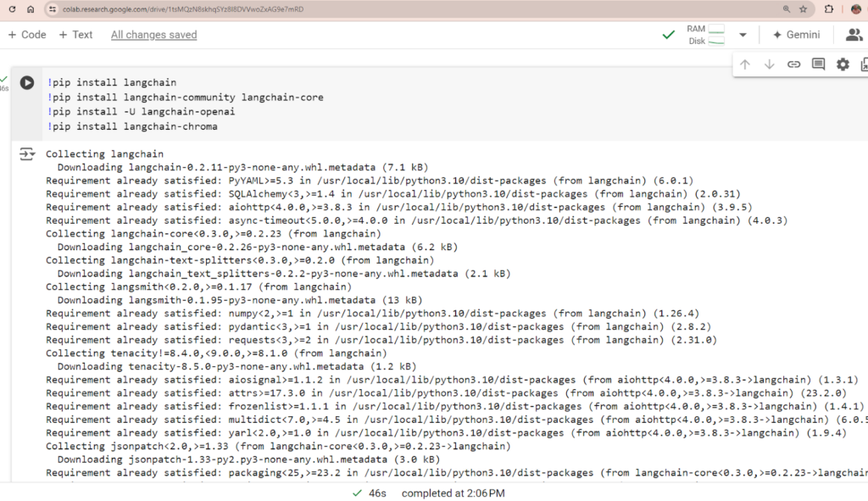Reload the page with refresh icon
The image size is (868, 501).
[12, 8]
